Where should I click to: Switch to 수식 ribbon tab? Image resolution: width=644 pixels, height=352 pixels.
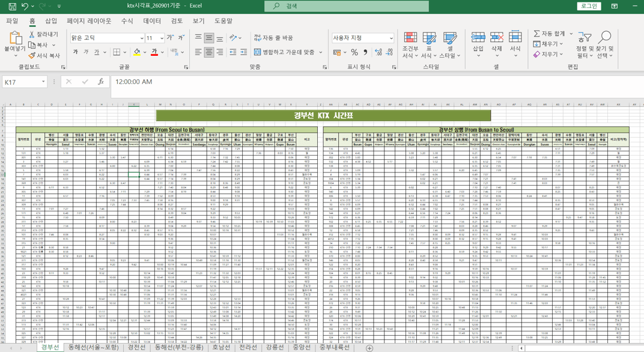pyautogui.click(x=127, y=21)
